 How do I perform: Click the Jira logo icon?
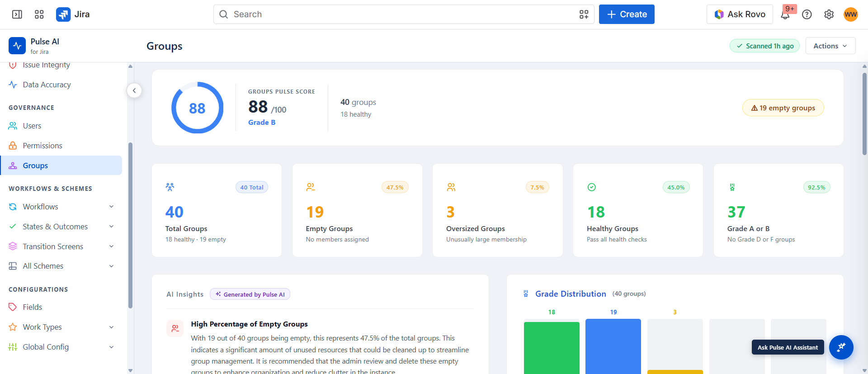(x=63, y=14)
